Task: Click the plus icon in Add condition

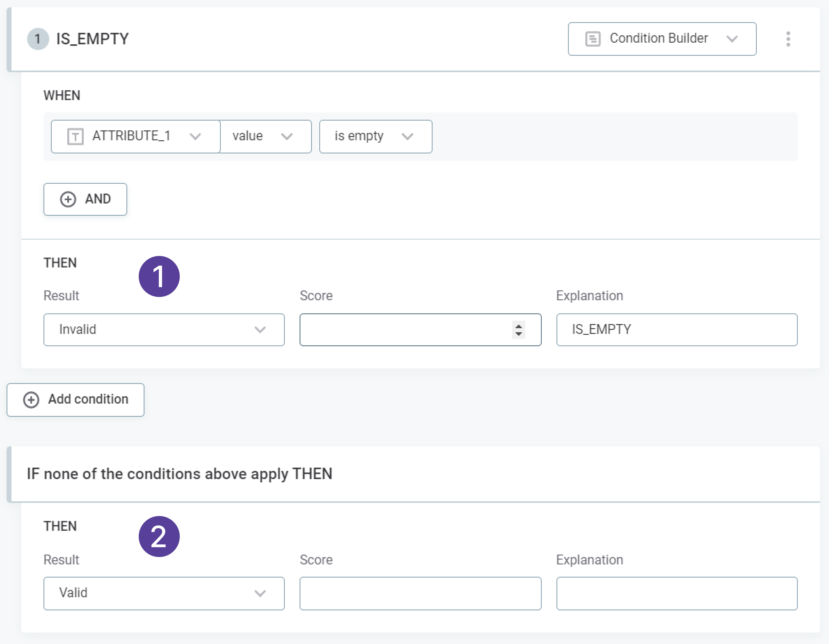Action: coord(31,400)
